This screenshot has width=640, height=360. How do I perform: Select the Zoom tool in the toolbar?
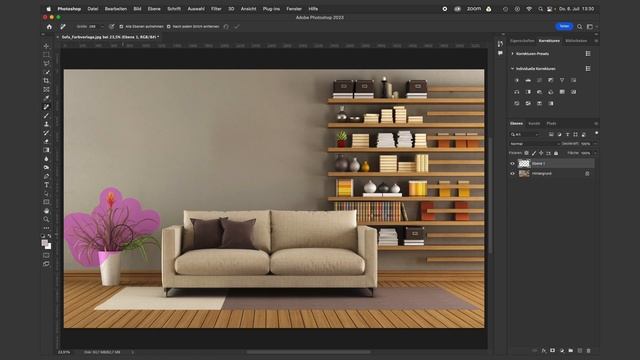click(x=46, y=219)
